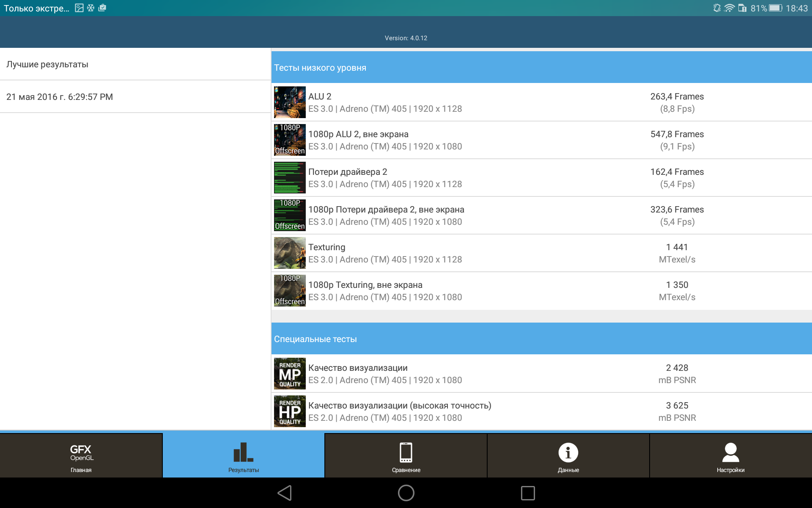
Task: Click the 1 350 MTexel/s score
Action: (677, 291)
